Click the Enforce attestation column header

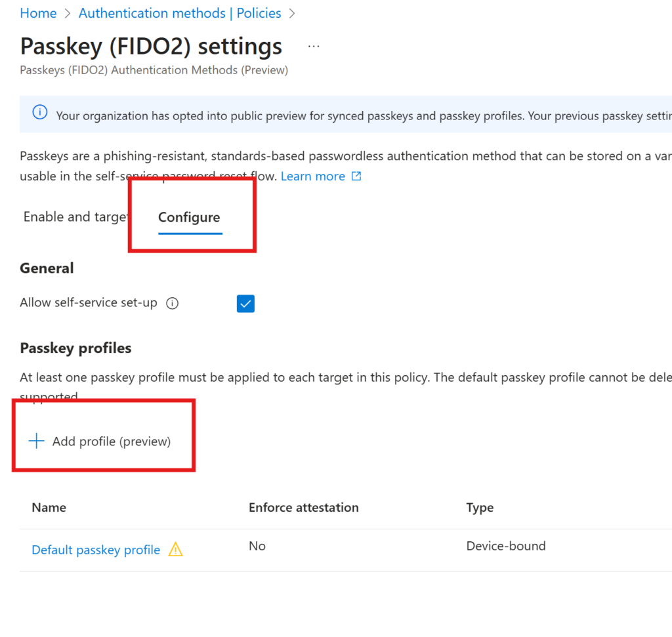(x=304, y=507)
